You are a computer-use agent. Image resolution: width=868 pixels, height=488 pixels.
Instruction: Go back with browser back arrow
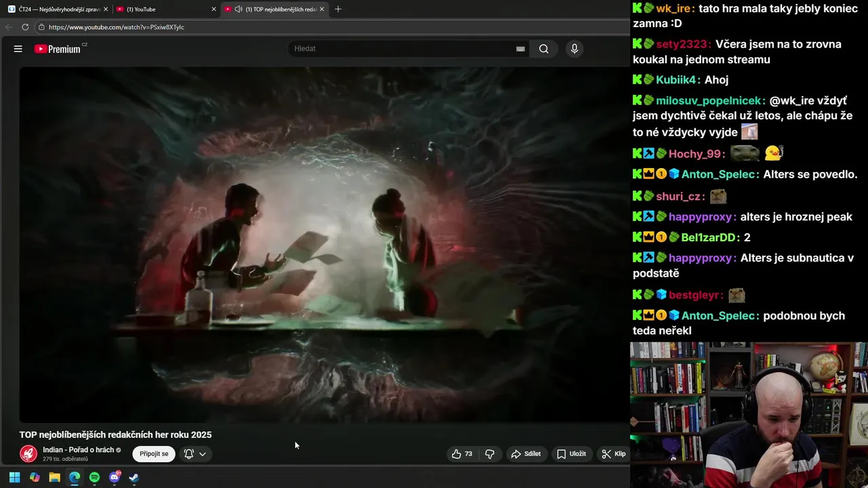9,27
